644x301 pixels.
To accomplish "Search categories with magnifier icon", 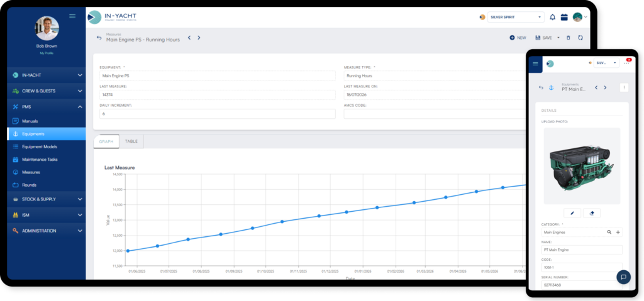I will click(609, 232).
